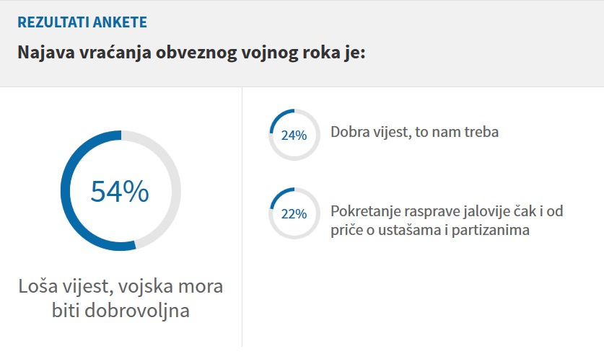Click the 24% number in the small ring

(294, 135)
